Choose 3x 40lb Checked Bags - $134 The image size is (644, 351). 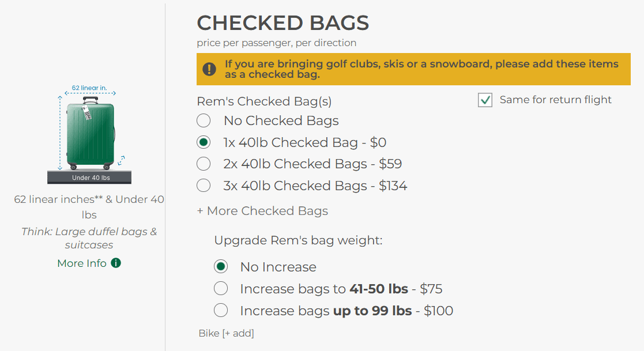204,186
